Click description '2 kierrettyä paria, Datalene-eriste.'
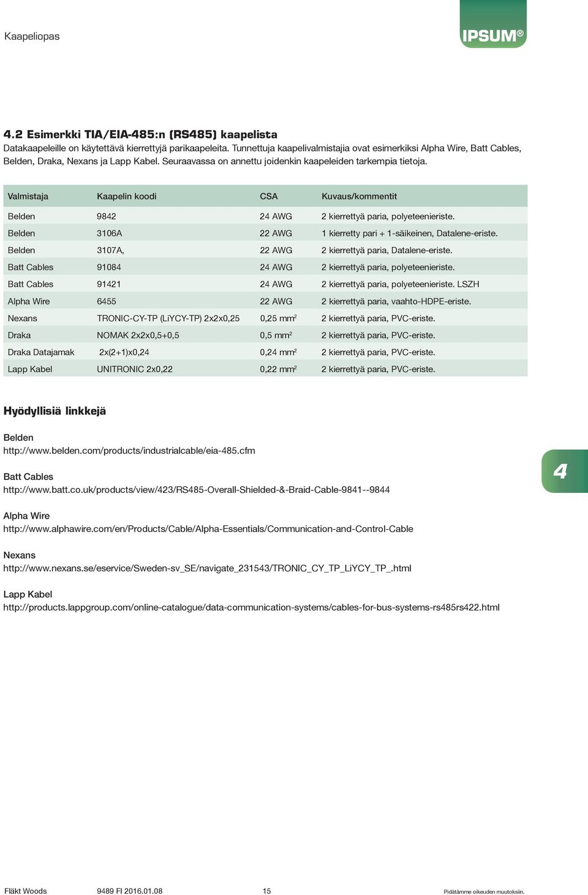The height and width of the screenshot is (895, 588). point(387,250)
